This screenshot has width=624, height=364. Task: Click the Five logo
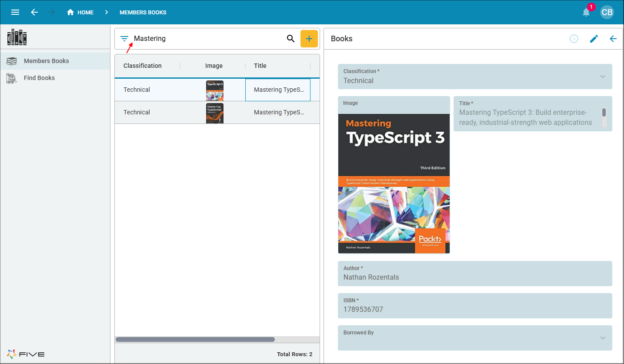(x=26, y=354)
